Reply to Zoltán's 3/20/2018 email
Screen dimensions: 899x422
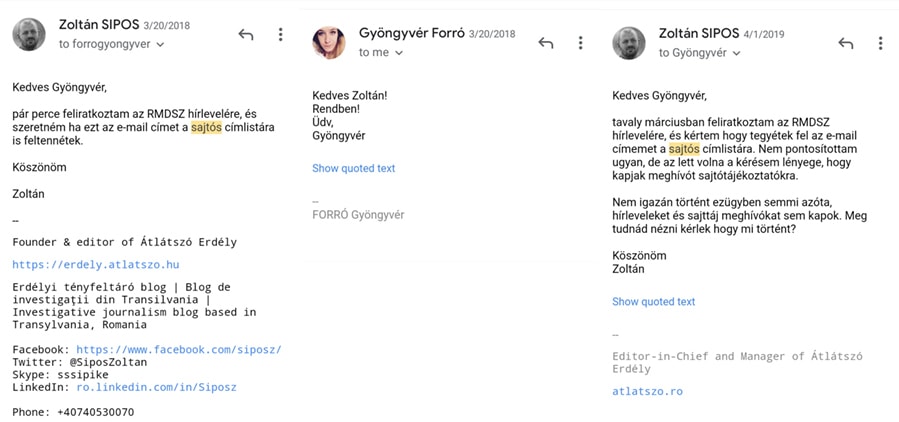[245, 34]
